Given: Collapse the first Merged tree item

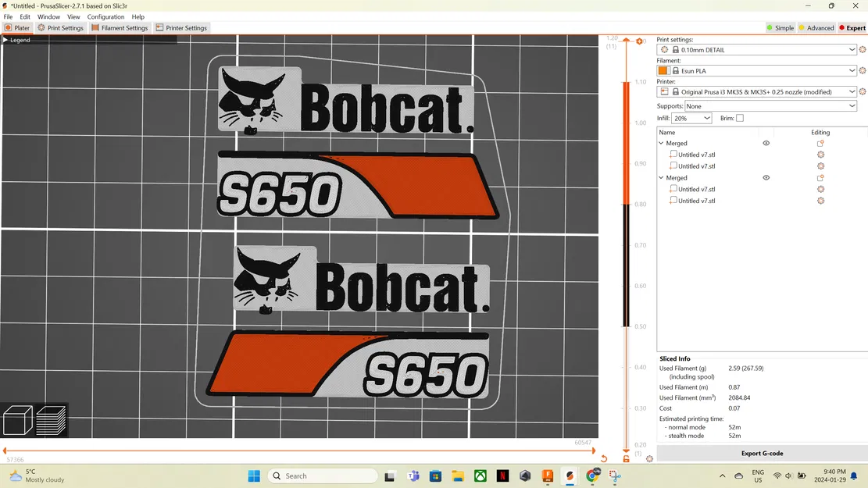Looking at the screenshot, I should click(x=662, y=143).
